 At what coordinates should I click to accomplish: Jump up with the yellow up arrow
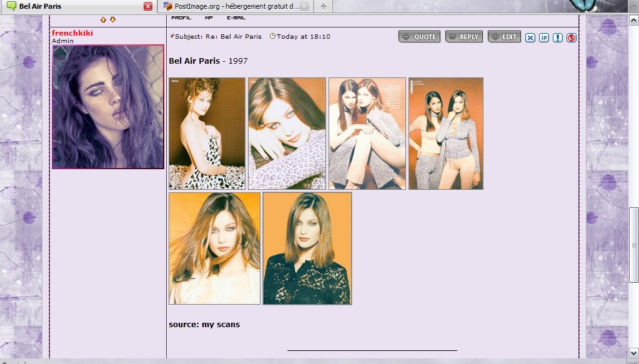click(103, 19)
